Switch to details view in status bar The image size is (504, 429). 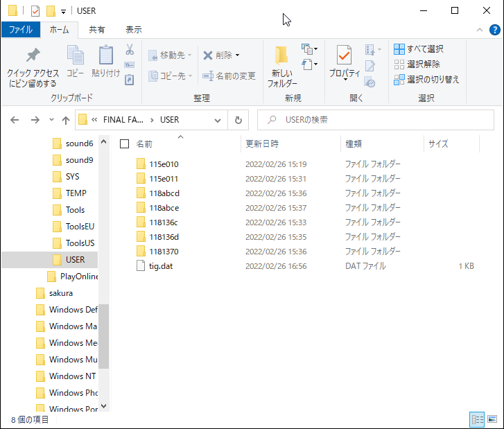click(x=477, y=419)
